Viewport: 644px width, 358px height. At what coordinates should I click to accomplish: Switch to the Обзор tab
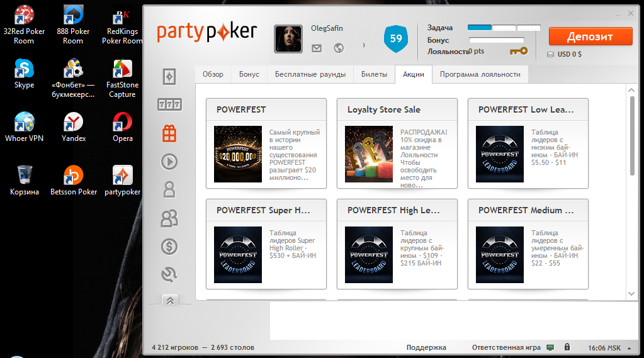tap(213, 74)
